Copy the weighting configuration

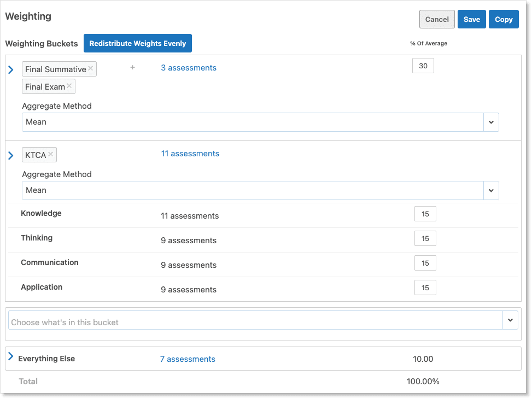tap(504, 19)
